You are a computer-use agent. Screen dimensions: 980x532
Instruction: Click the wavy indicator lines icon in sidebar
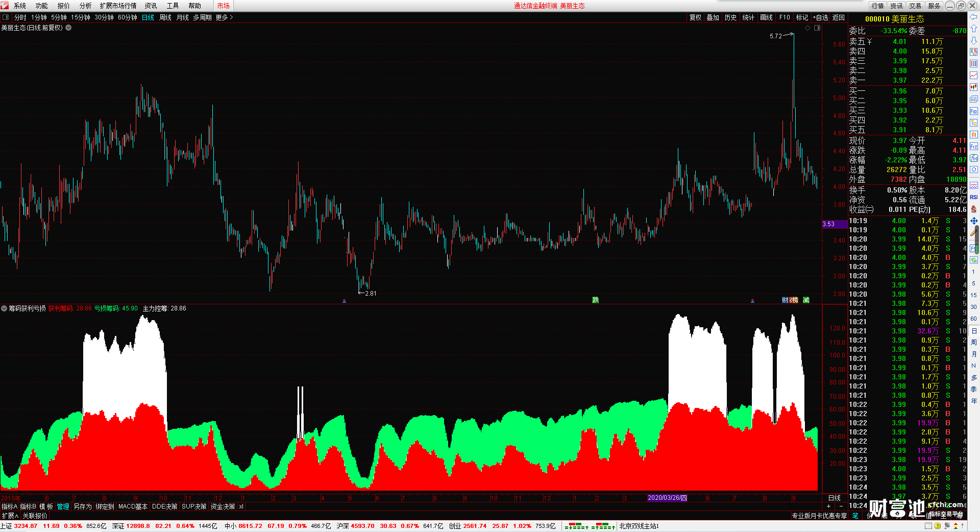coord(973,185)
